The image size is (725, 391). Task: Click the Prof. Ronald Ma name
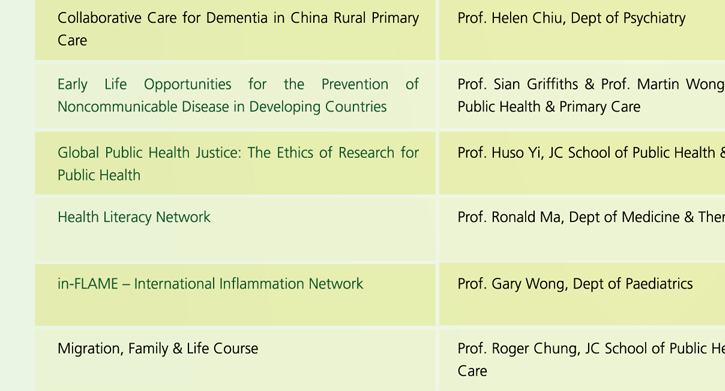click(x=510, y=217)
